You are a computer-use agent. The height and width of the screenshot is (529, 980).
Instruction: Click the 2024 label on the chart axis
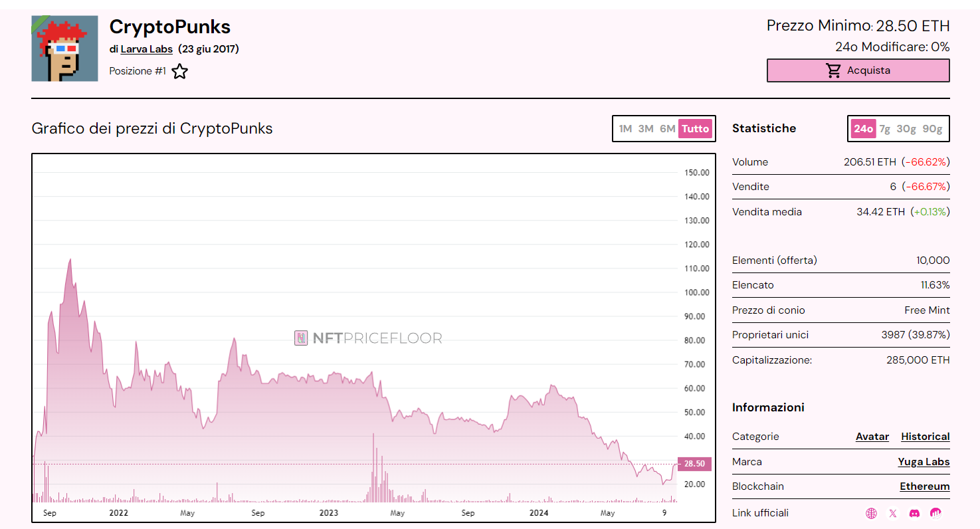pyautogui.click(x=539, y=513)
